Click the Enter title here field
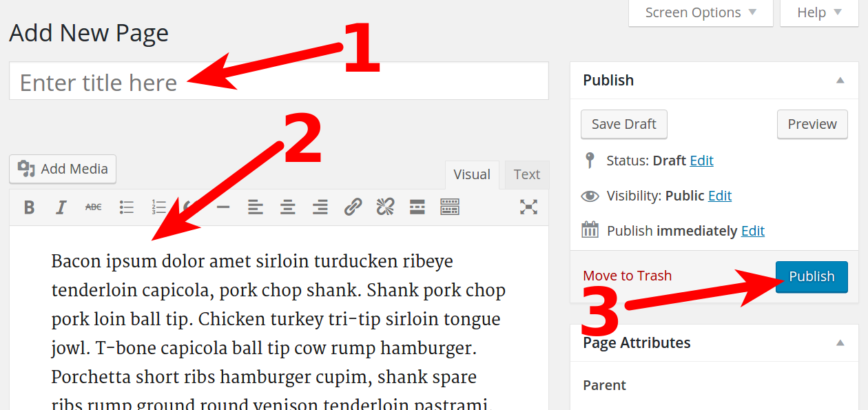The width and height of the screenshot is (868, 410). click(x=279, y=81)
